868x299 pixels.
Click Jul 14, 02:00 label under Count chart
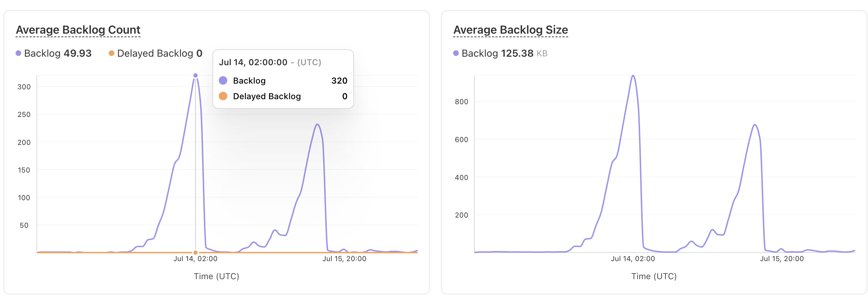(195, 259)
